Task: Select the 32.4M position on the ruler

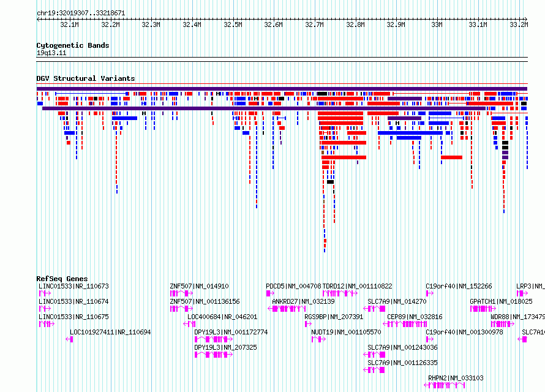Action: click(x=192, y=24)
